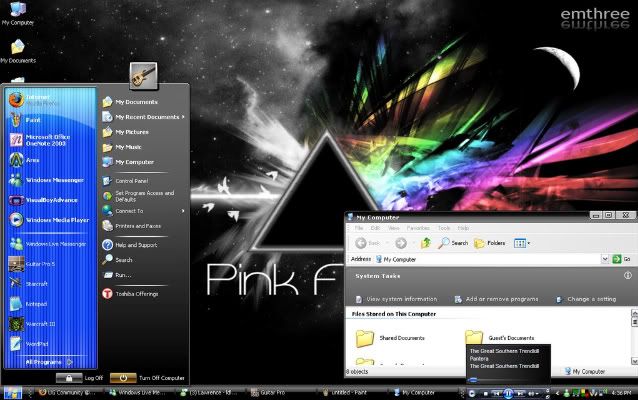Click Add or remove programs link
Viewport: 638px width, 400px height.
[x=496, y=299]
